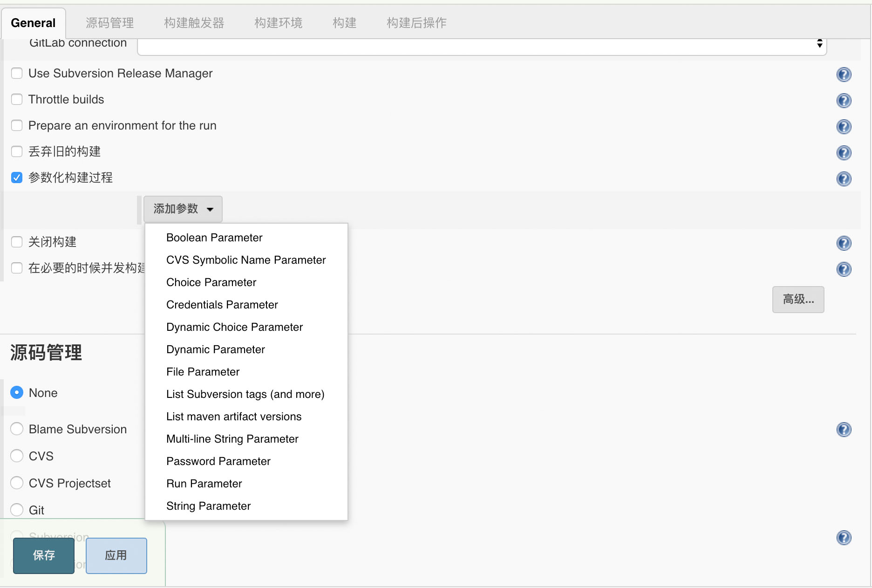
Task: Enable the Throttle builds checkbox
Action: (17, 99)
